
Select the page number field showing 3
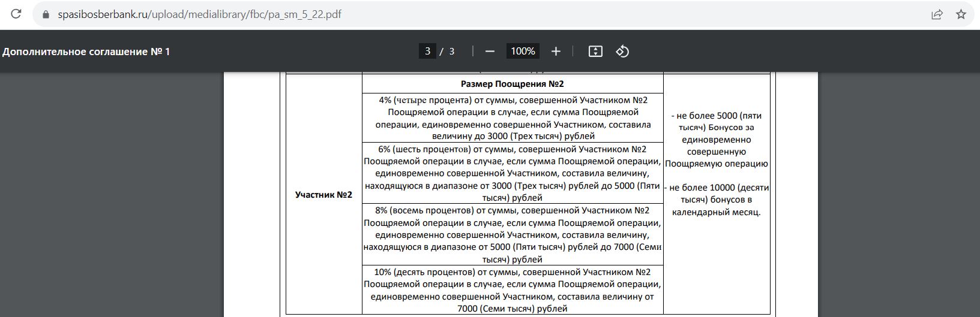[427, 52]
